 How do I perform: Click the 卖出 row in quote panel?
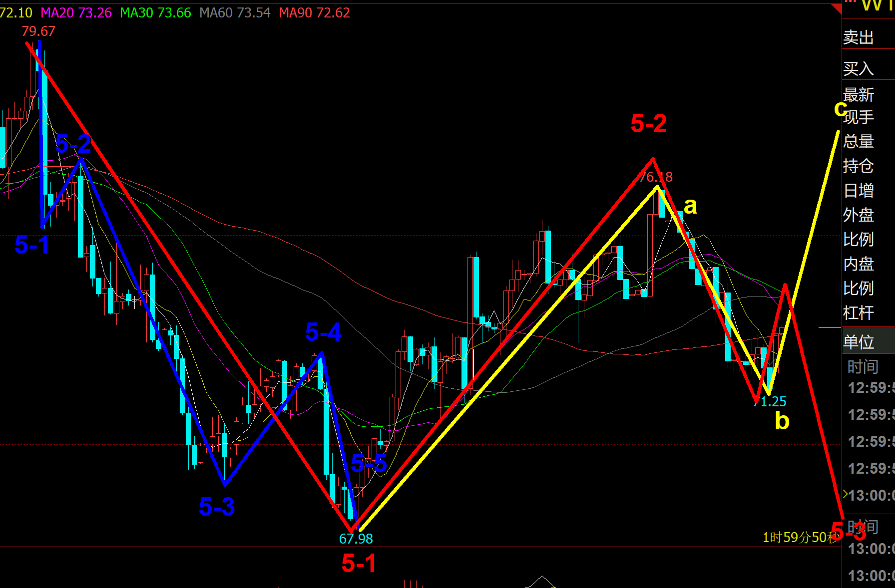coord(868,37)
